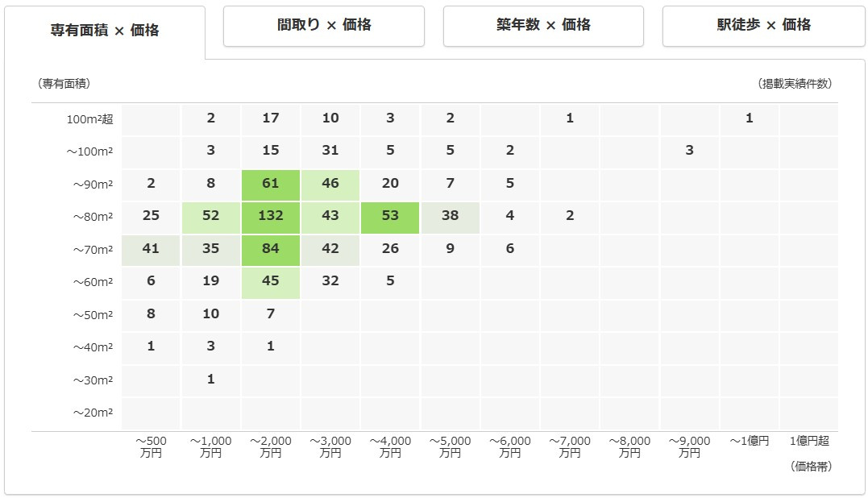The height and width of the screenshot is (498, 868).
Task: Click the ~4,000万円 column label
Action: [x=390, y=446]
